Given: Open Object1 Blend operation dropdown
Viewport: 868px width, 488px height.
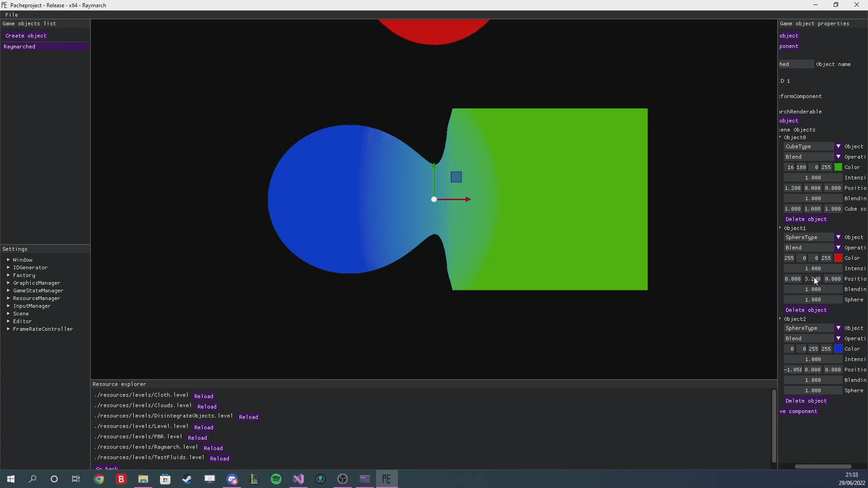Looking at the screenshot, I should pyautogui.click(x=838, y=248).
